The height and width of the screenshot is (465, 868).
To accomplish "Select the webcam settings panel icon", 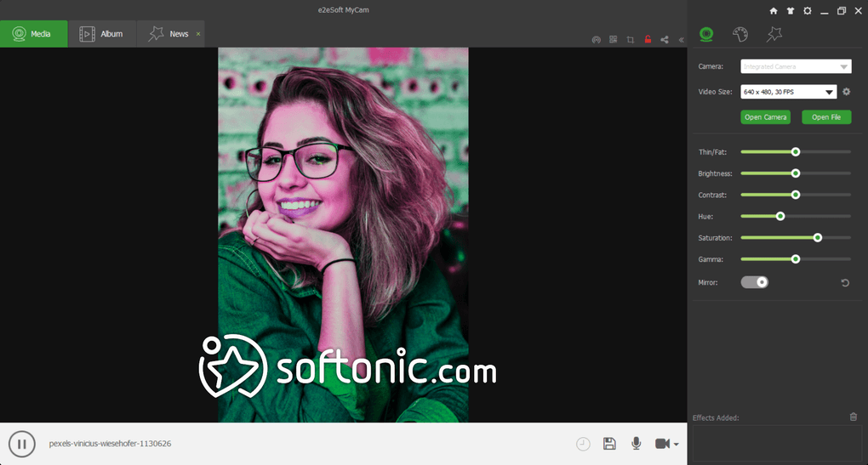I will [706, 34].
